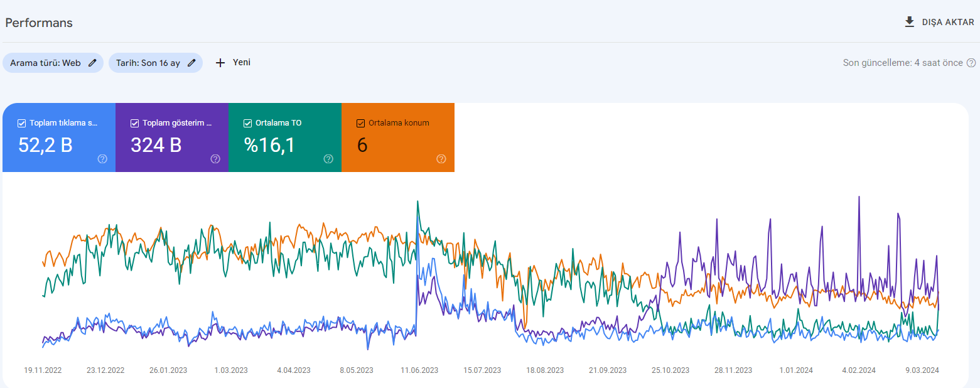Click pencil icon on Arama türü filter
The image size is (980, 388).
coord(93,63)
